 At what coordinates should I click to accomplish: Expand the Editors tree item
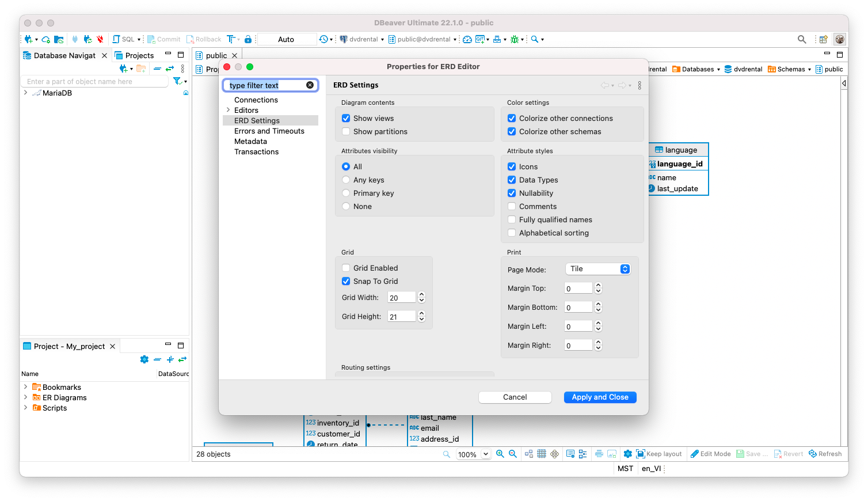(x=229, y=110)
